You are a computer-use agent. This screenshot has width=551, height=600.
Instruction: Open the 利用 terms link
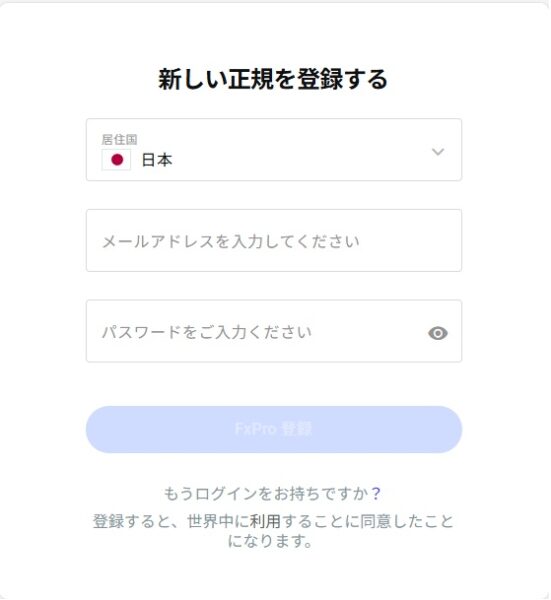(x=265, y=521)
